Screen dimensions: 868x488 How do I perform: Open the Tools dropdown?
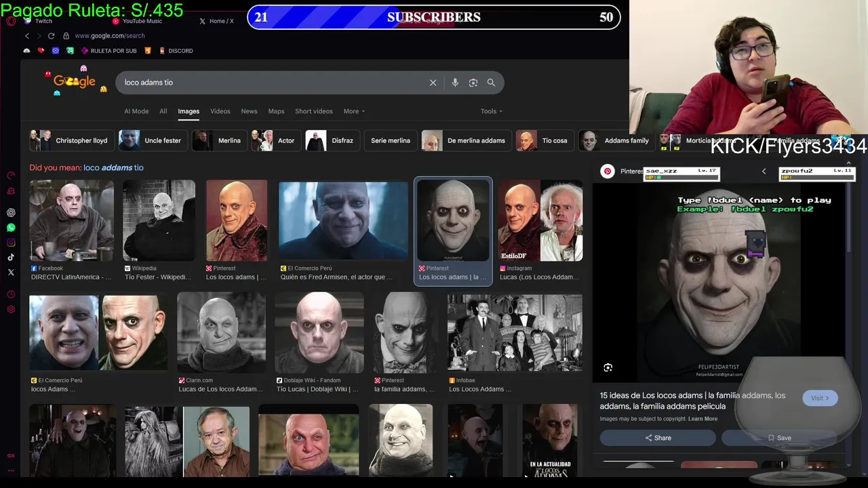492,111
